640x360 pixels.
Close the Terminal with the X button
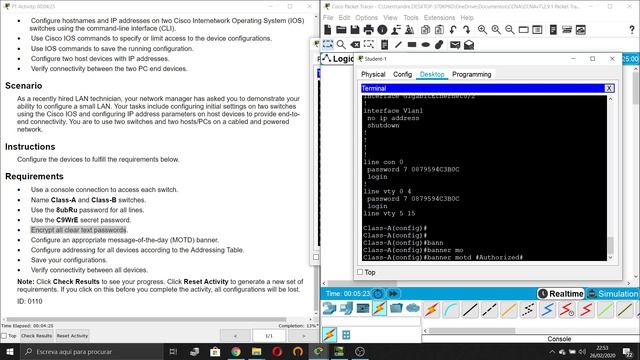tap(609, 88)
